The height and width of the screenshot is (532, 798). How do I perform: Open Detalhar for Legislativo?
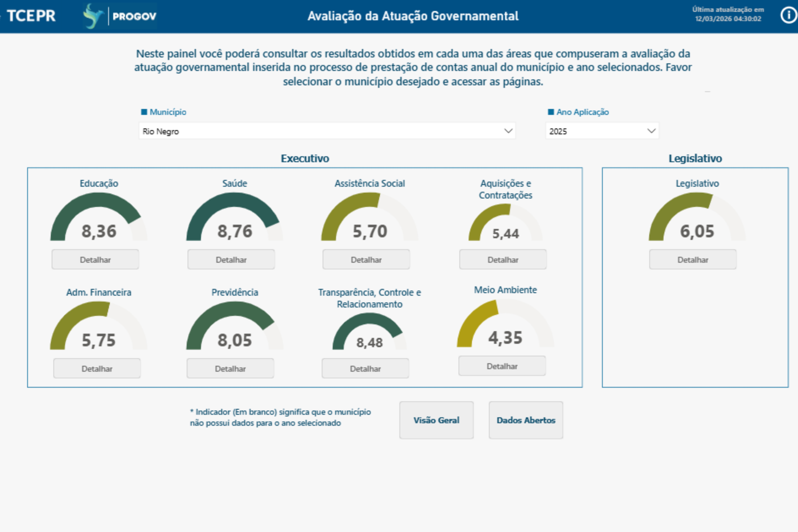693,260
